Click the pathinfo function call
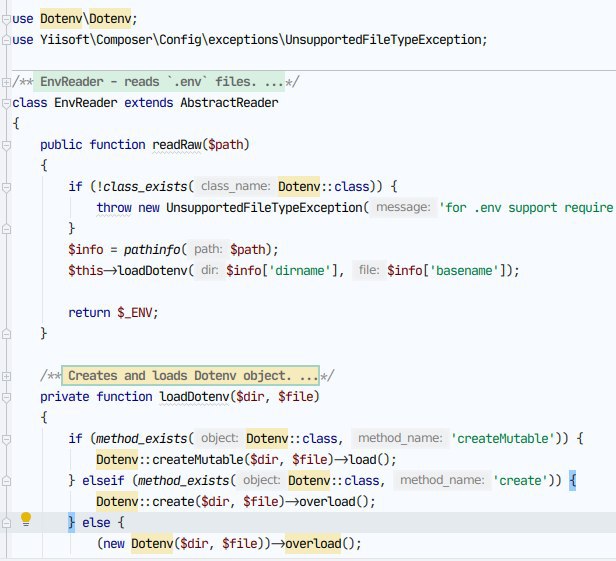Screen dimensions: 616x561 pyautogui.click(x=152, y=249)
